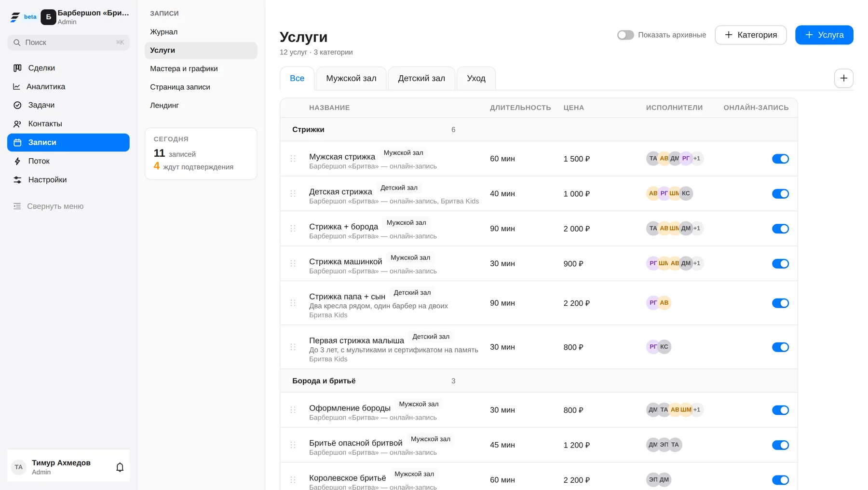Open the Лендинг link
The width and height of the screenshot is (868, 490).
201,105
